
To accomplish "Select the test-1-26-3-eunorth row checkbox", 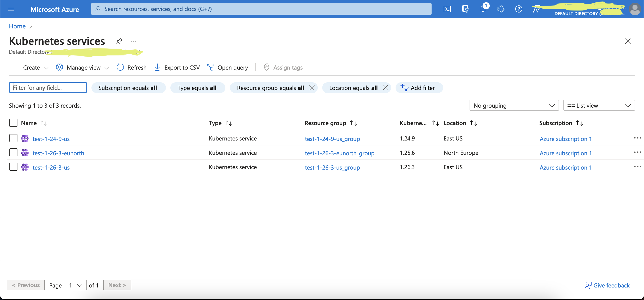I will click(x=13, y=152).
